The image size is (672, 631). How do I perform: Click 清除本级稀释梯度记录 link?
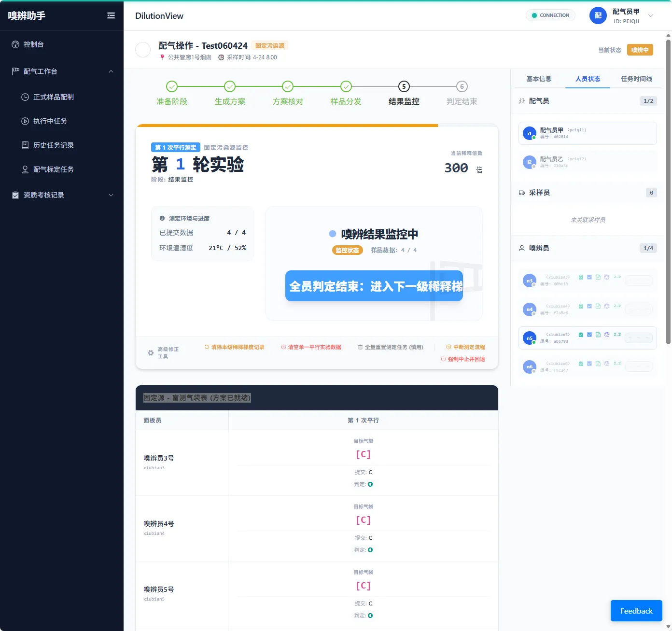(x=235, y=347)
